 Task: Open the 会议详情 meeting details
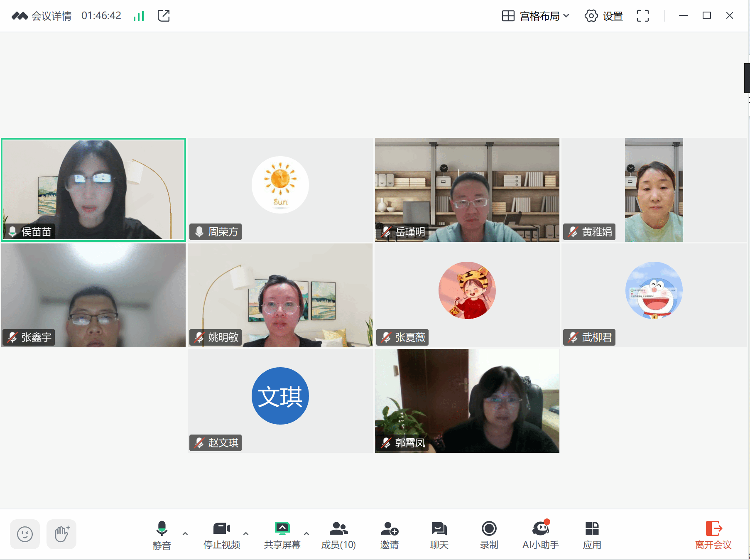(x=42, y=16)
